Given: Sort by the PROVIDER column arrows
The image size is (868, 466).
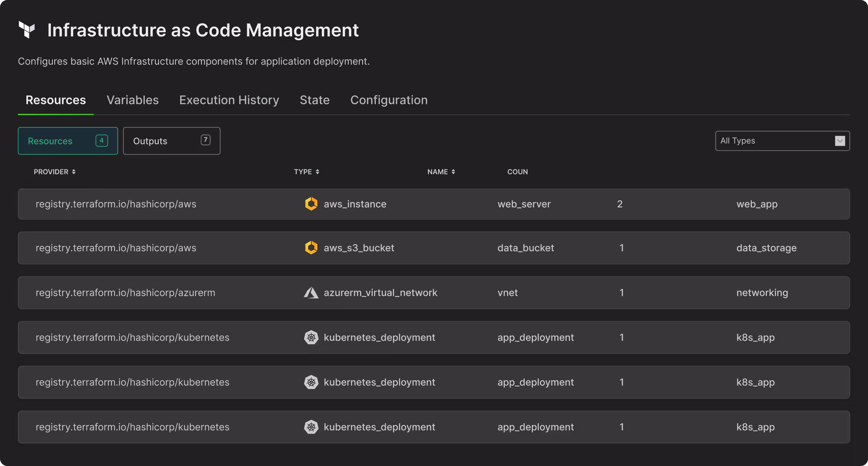Looking at the screenshot, I should [x=74, y=172].
